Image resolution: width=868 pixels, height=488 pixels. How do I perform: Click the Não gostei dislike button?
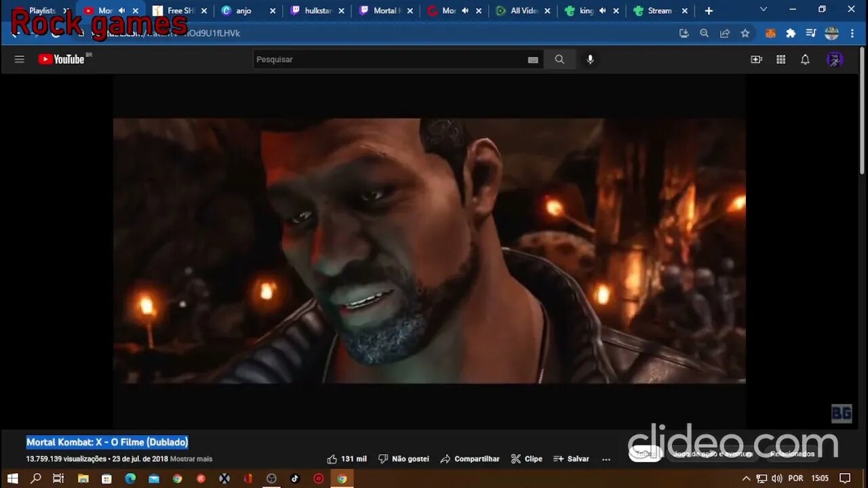[403, 459]
